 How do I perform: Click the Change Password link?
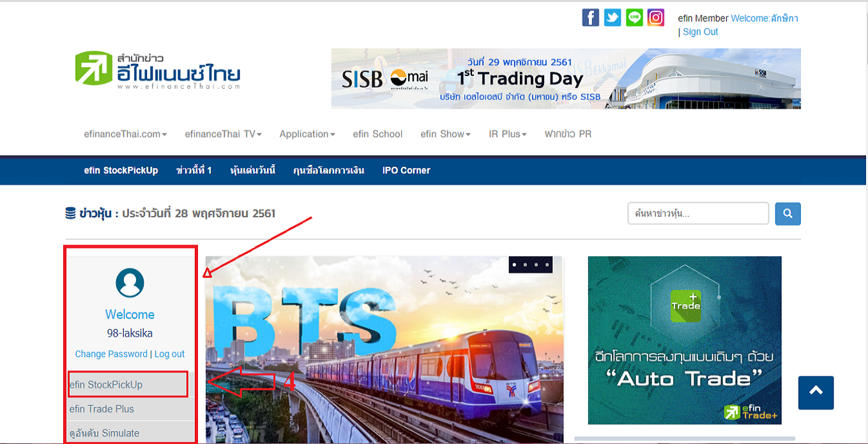pyautogui.click(x=111, y=354)
